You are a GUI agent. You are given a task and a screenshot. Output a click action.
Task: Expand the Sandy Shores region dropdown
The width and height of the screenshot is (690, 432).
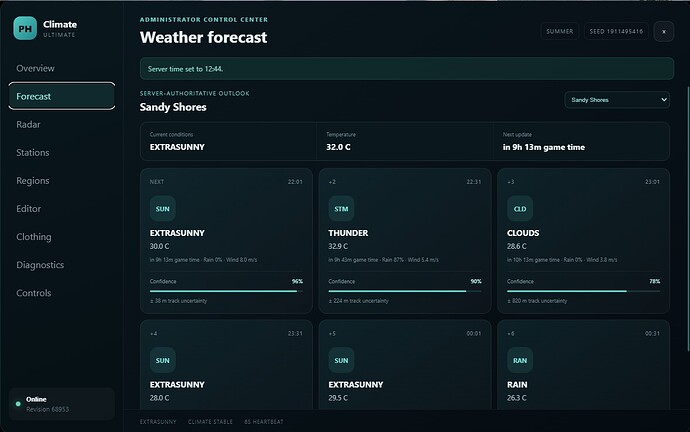click(617, 100)
